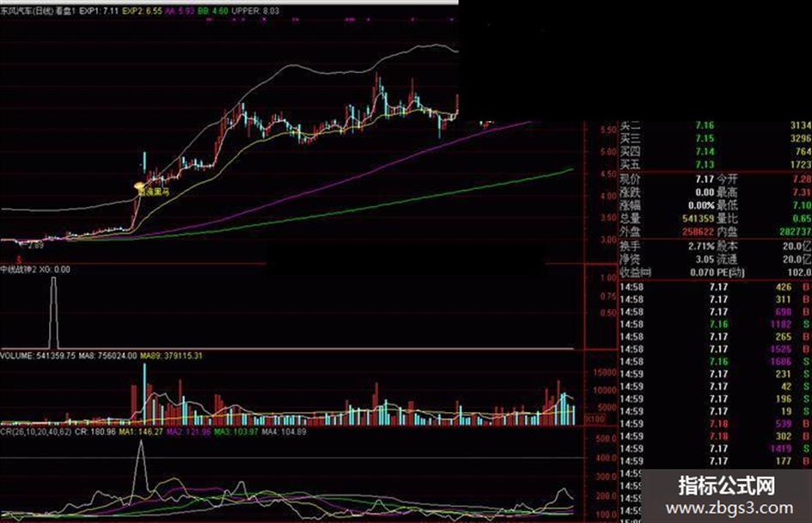This screenshot has height=523, width=812.
Task: Click the tallest cyan volume bar
Action: tap(144, 394)
